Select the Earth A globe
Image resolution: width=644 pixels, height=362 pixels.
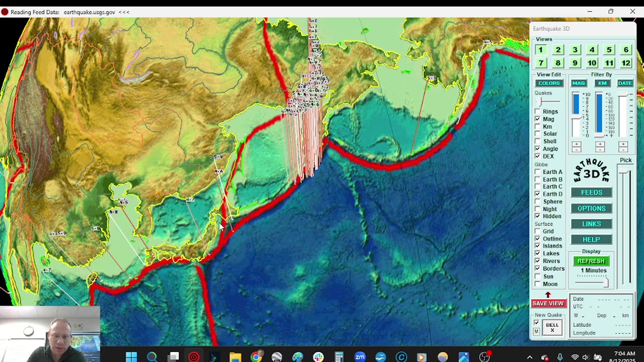[x=537, y=172]
